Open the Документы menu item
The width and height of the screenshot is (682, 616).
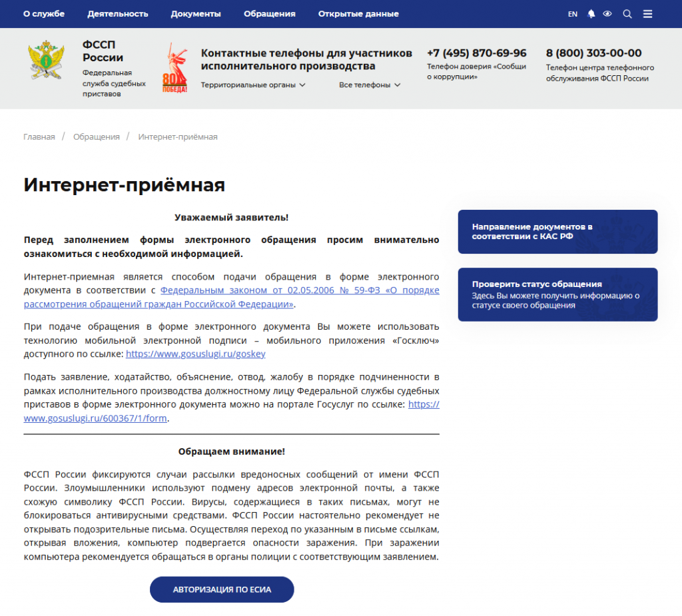196,14
